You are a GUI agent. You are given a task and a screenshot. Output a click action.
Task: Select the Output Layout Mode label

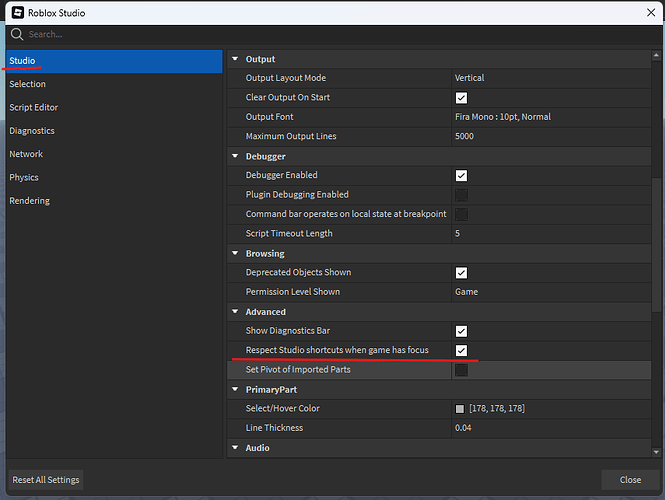point(286,78)
